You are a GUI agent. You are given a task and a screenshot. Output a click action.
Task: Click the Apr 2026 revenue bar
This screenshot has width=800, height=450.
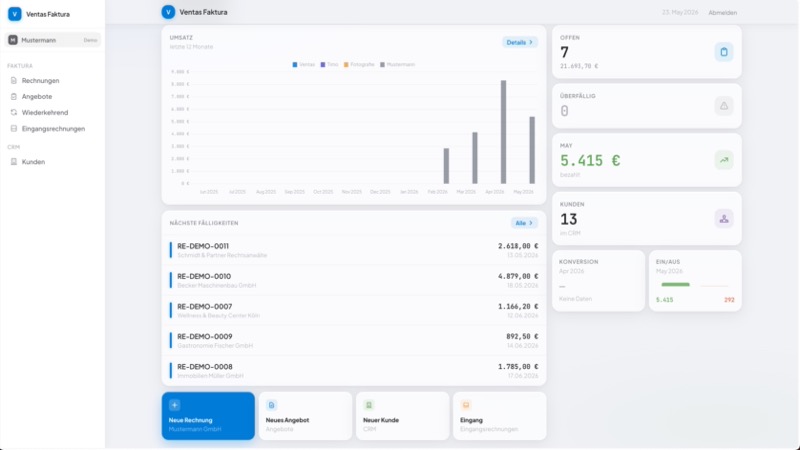(503, 132)
